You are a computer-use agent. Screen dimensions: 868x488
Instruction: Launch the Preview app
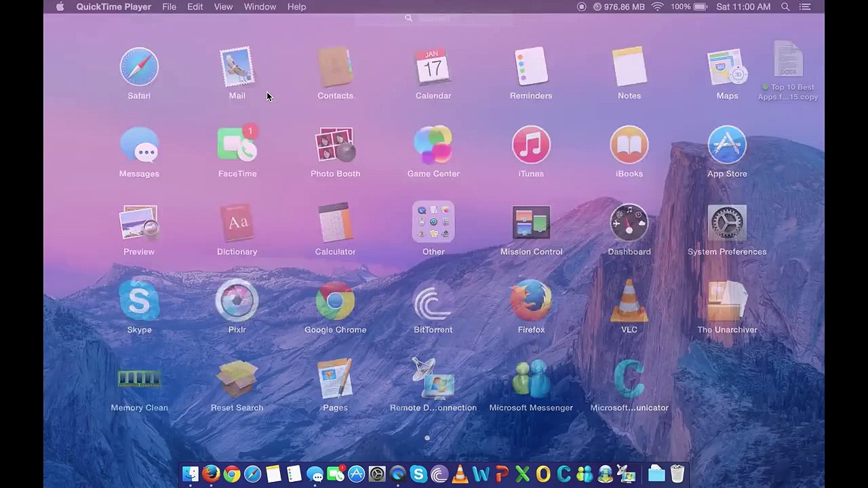tap(139, 223)
